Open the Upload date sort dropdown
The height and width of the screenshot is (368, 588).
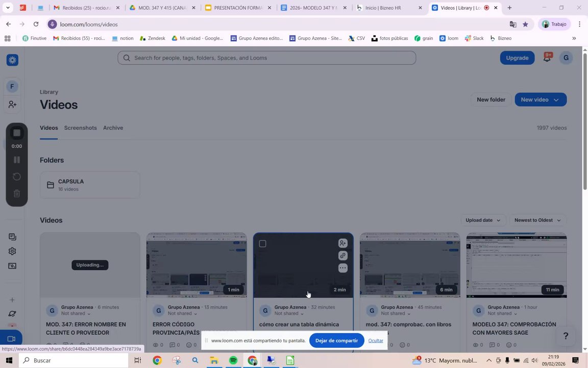point(483,220)
